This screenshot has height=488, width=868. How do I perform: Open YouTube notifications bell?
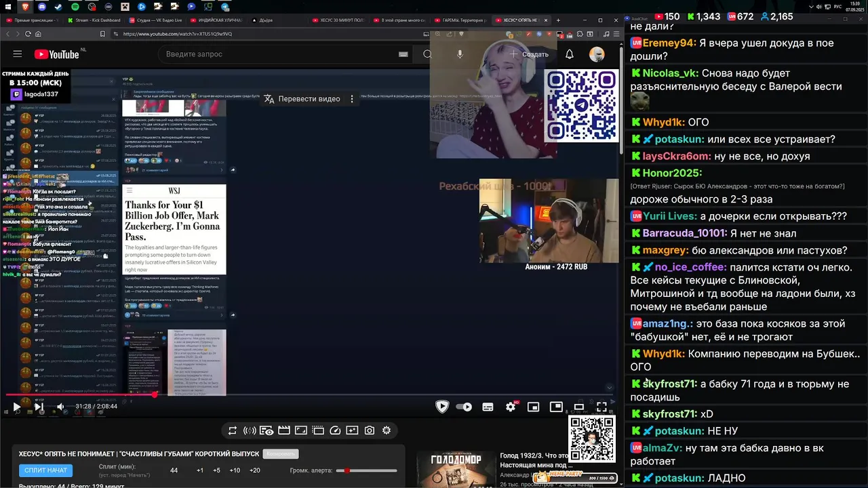click(x=570, y=54)
